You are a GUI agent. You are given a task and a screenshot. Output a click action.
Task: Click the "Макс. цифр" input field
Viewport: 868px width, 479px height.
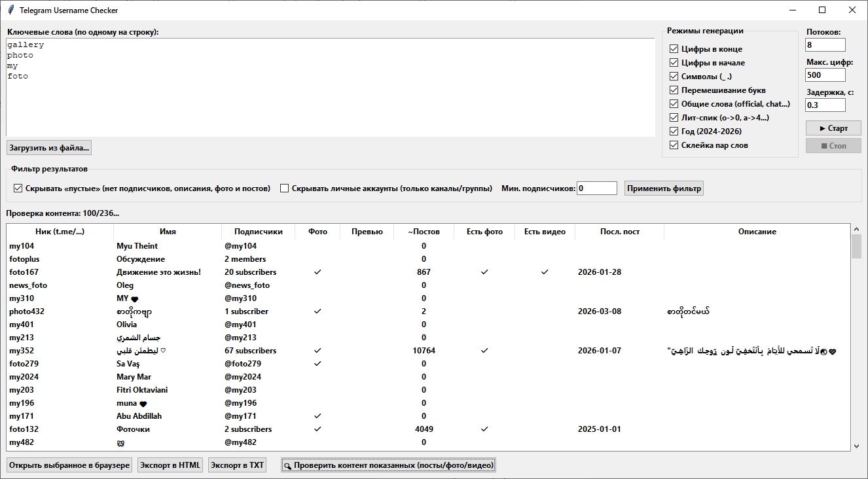coord(825,75)
